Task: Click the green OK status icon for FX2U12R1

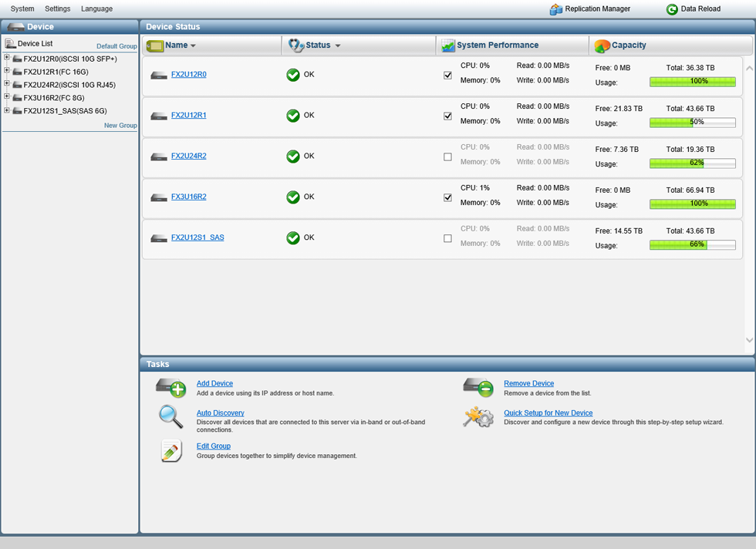Action: pos(293,116)
